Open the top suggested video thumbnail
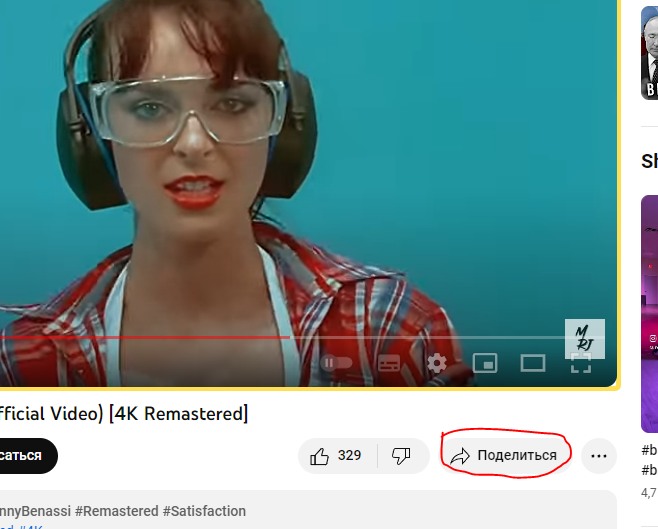Screen dimensions: 658x529 650,53
